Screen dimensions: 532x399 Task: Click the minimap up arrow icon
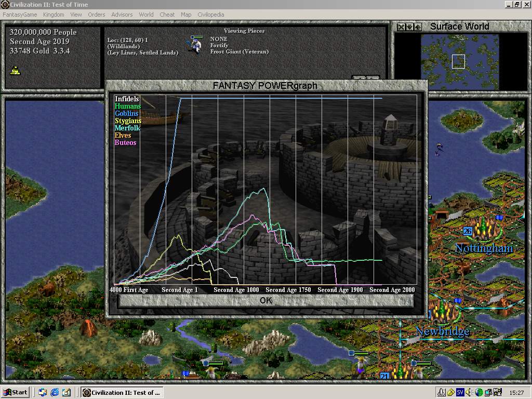pos(418,27)
